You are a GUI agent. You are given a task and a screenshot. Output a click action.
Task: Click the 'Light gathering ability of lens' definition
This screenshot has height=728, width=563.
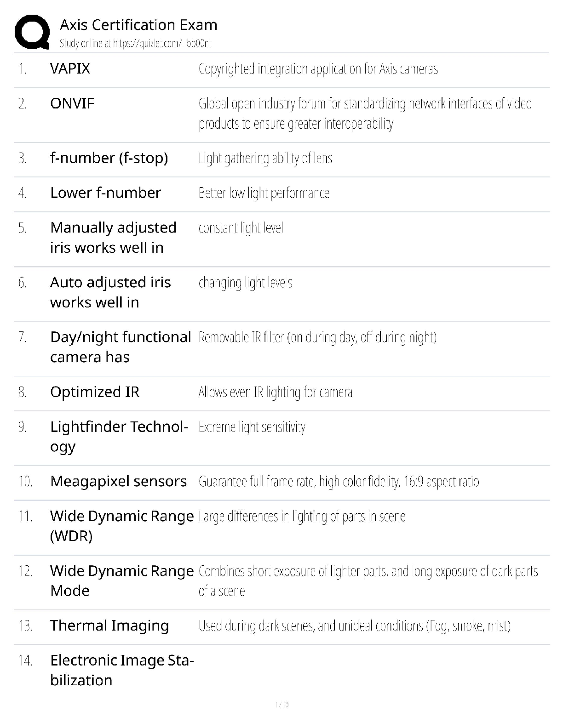(x=265, y=159)
